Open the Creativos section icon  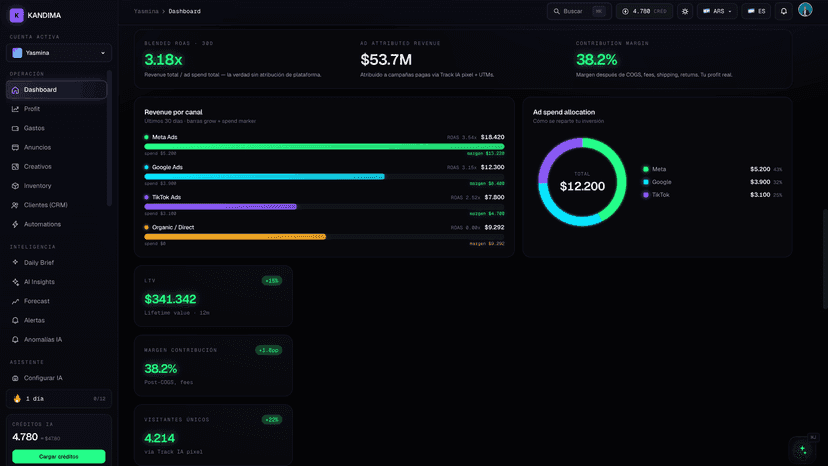point(15,166)
